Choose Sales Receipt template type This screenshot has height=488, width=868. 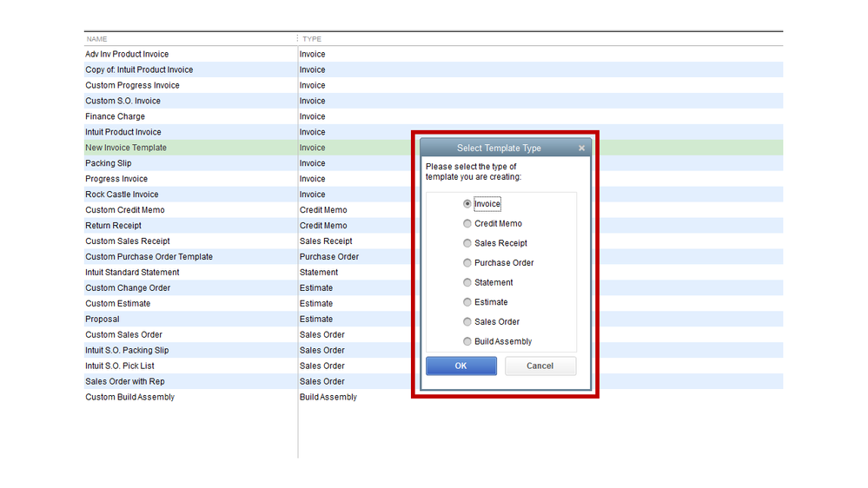[x=467, y=243]
